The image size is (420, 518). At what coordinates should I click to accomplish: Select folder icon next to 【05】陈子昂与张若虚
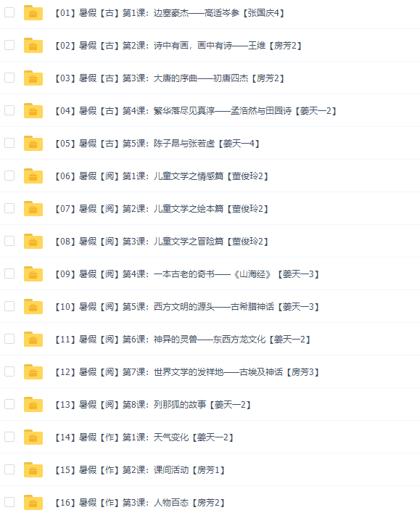click(33, 143)
